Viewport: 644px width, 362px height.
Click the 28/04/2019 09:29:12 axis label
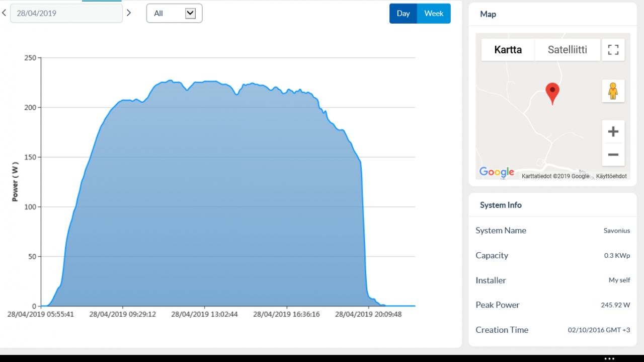click(x=123, y=314)
